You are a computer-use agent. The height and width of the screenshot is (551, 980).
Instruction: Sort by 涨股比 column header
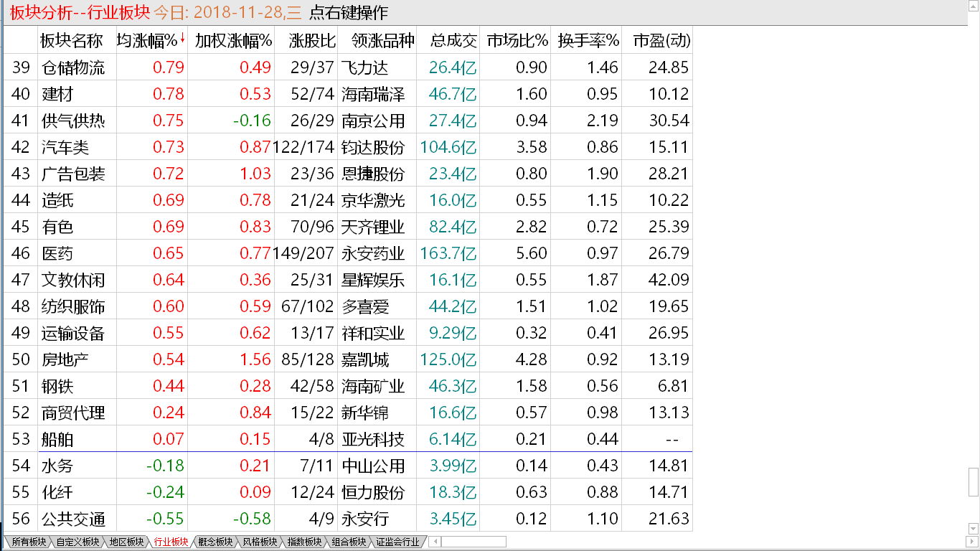(313, 41)
